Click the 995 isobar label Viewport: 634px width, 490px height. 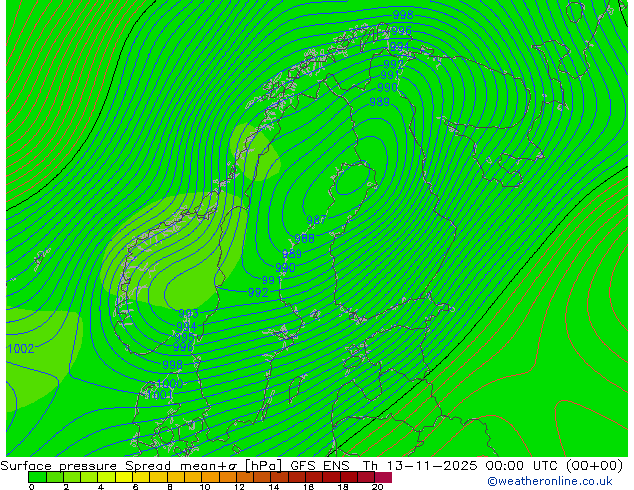[184, 337]
